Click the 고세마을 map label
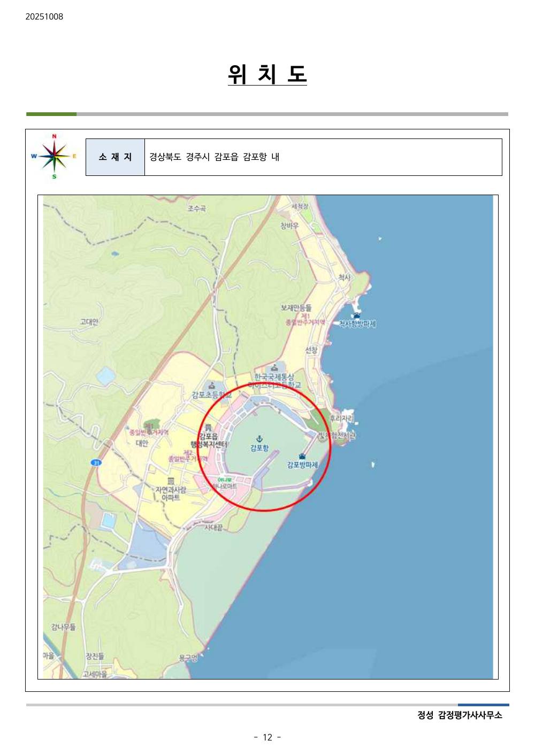This screenshot has width=535, height=756. (95, 674)
